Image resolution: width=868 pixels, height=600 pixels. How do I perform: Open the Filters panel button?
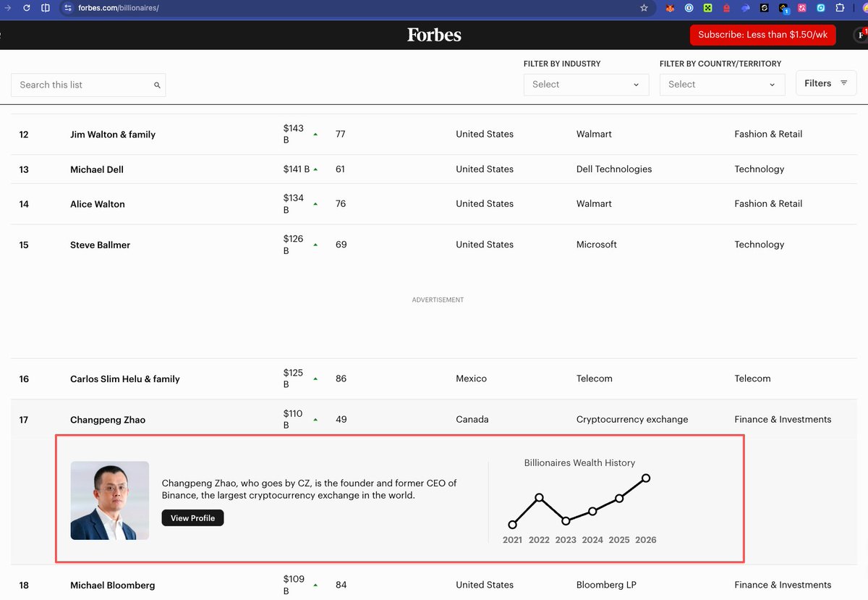click(x=825, y=83)
